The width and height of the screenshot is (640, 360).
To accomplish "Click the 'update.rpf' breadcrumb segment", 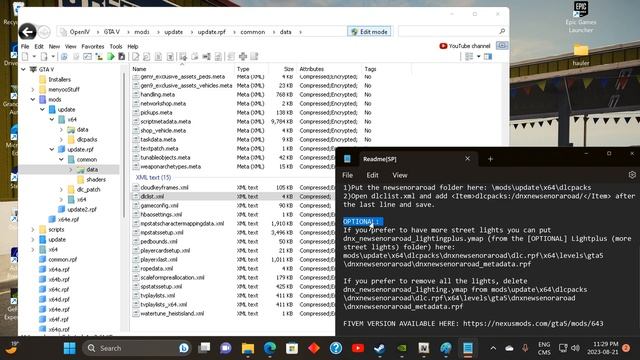I will (211, 32).
